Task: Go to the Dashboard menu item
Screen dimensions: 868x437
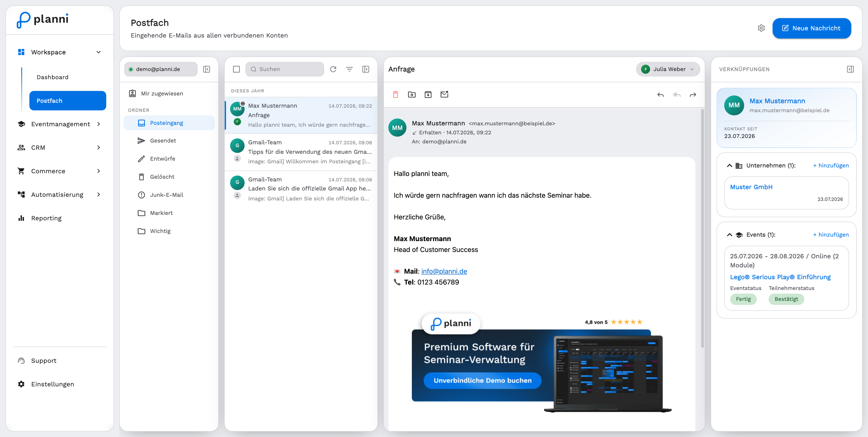Action: pyautogui.click(x=53, y=77)
